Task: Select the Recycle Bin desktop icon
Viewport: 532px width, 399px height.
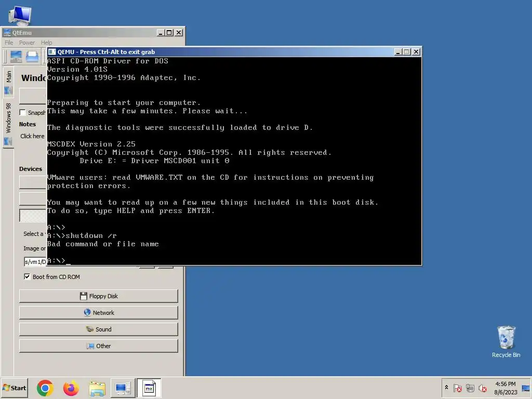Action: (506, 342)
